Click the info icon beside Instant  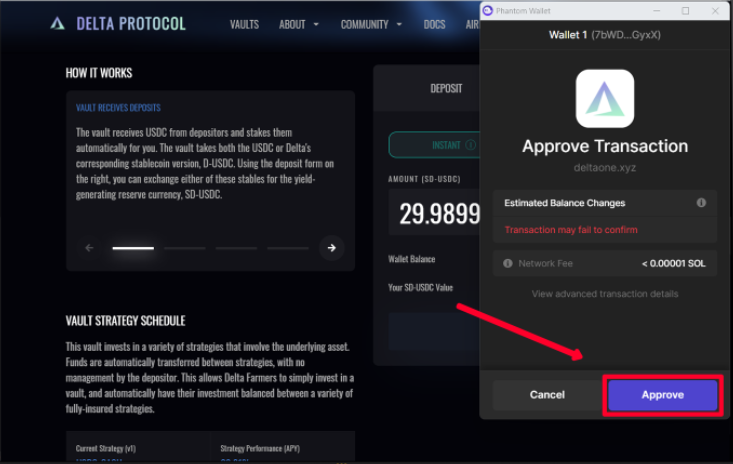[471, 145]
